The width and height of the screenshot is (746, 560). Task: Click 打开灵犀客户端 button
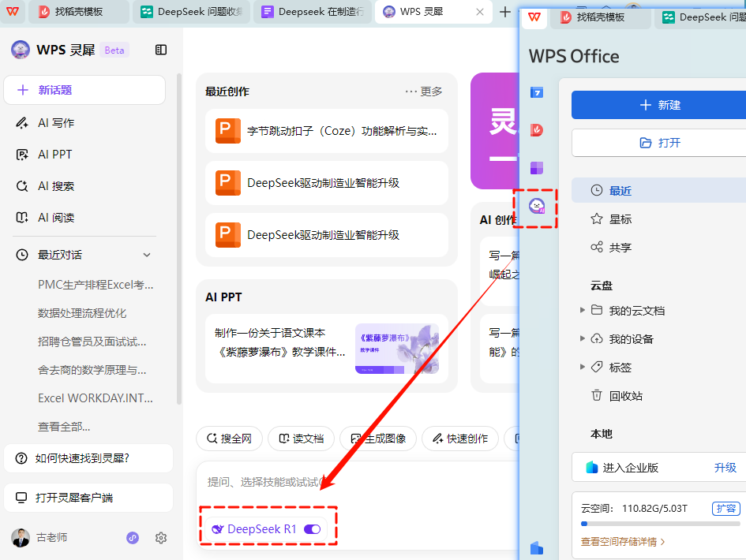tap(88, 498)
